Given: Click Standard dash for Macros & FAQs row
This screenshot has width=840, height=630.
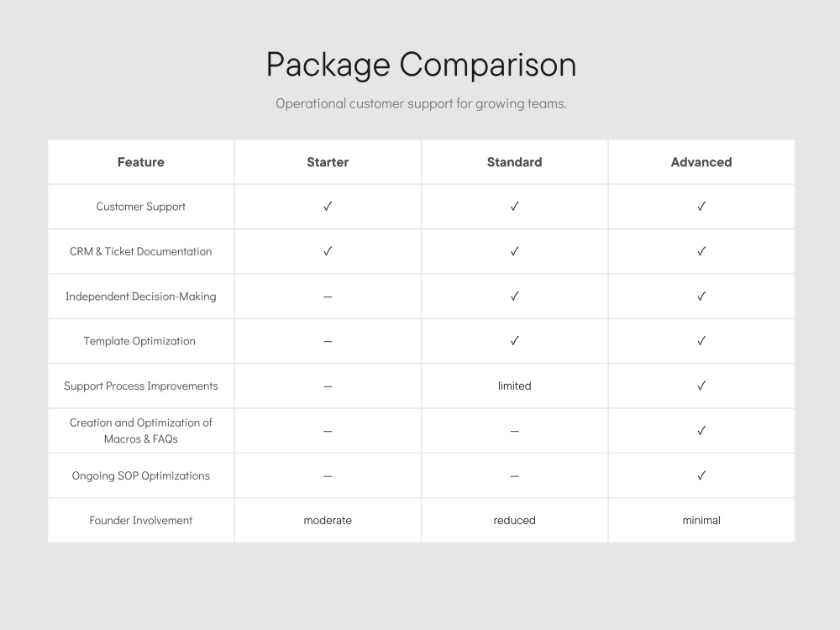Looking at the screenshot, I should click(514, 431).
